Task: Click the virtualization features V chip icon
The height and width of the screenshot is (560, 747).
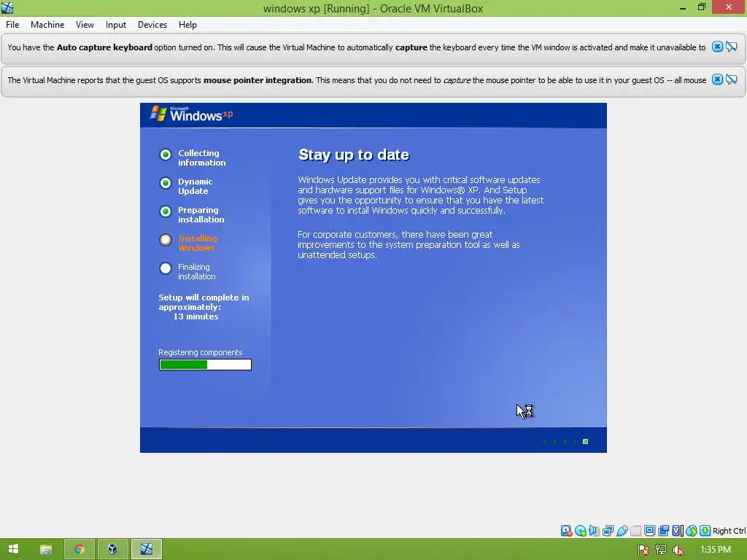Action: [678, 531]
